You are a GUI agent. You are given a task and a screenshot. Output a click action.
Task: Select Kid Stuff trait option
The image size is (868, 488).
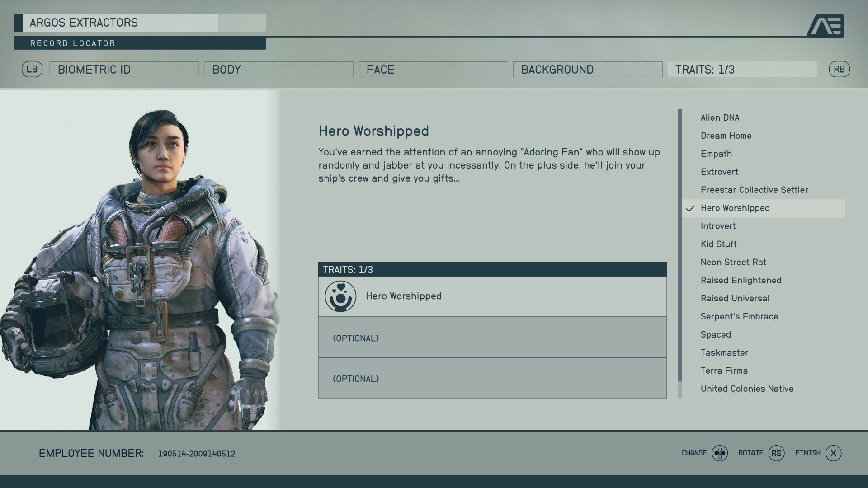719,244
